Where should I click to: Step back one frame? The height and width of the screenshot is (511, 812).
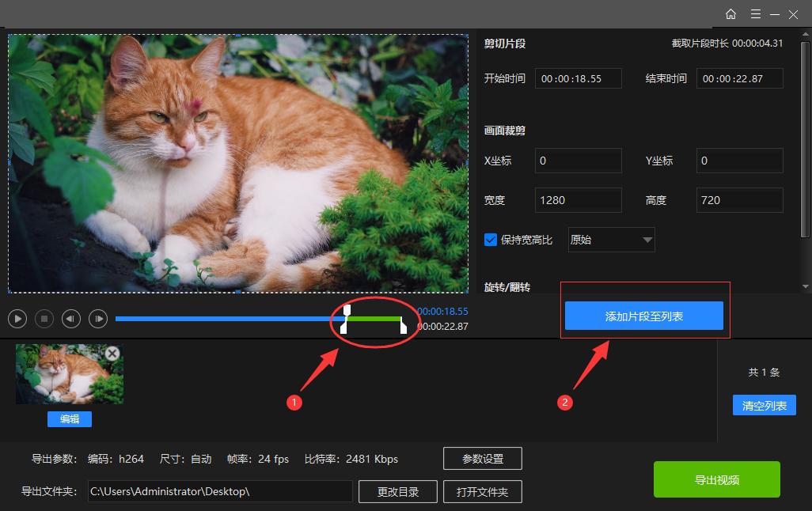click(x=70, y=318)
